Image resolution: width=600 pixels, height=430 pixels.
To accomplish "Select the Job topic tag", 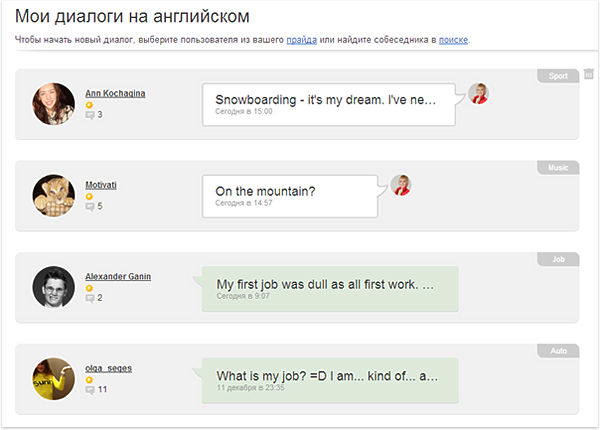I will [558, 259].
